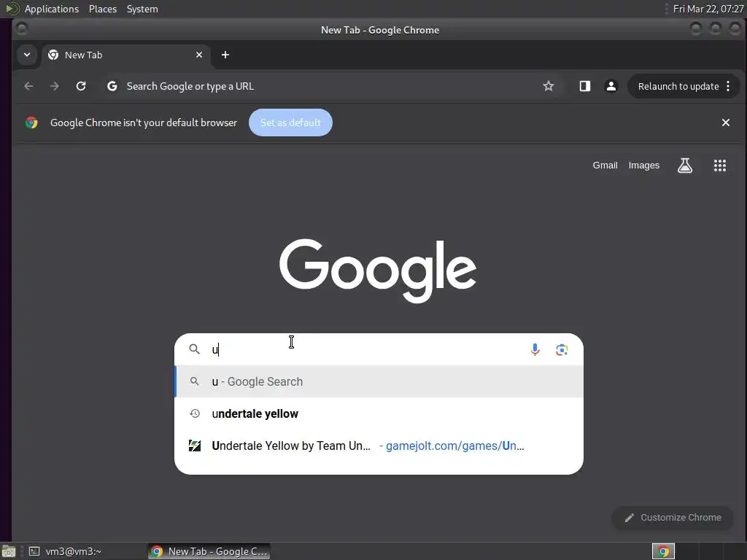Click show desktop icon in bottom panel
The height and width of the screenshot is (560, 747).
(x=9, y=551)
